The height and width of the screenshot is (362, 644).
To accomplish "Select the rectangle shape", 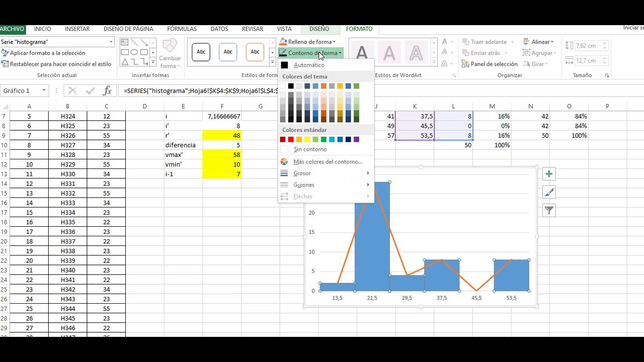I will pos(125,52).
